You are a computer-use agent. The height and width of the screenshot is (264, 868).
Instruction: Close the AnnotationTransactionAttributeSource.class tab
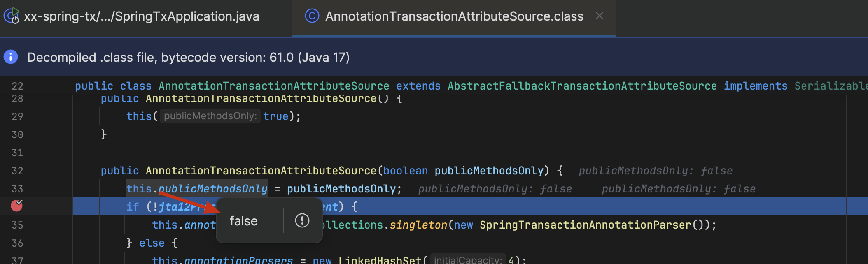600,16
